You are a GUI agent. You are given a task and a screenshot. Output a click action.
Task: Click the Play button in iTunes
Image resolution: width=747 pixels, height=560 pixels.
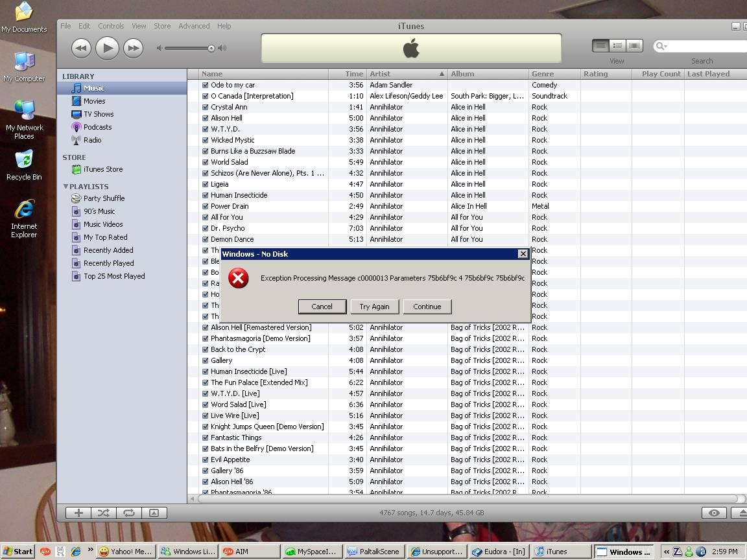[x=107, y=48]
